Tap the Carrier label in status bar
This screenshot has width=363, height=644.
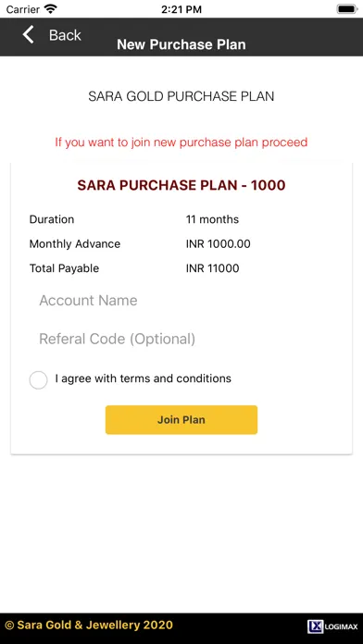click(x=23, y=9)
